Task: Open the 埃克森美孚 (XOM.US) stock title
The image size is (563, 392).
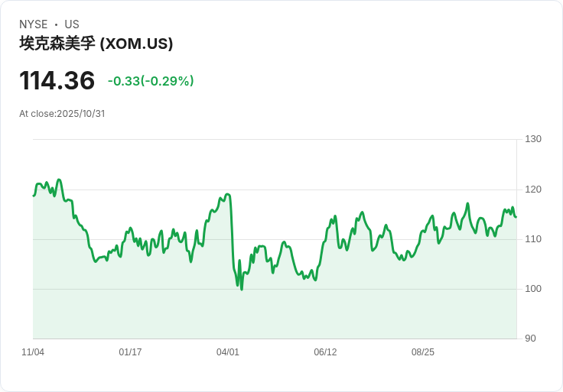Action: coord(96,44)
